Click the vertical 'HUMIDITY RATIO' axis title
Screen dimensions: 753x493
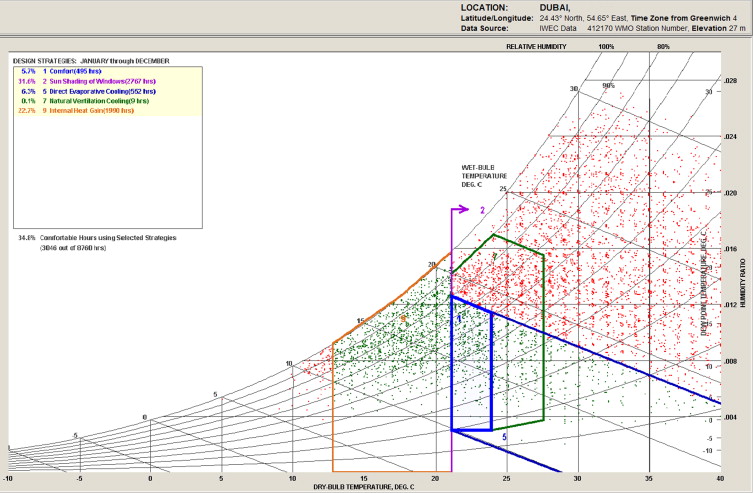[742, 283]
